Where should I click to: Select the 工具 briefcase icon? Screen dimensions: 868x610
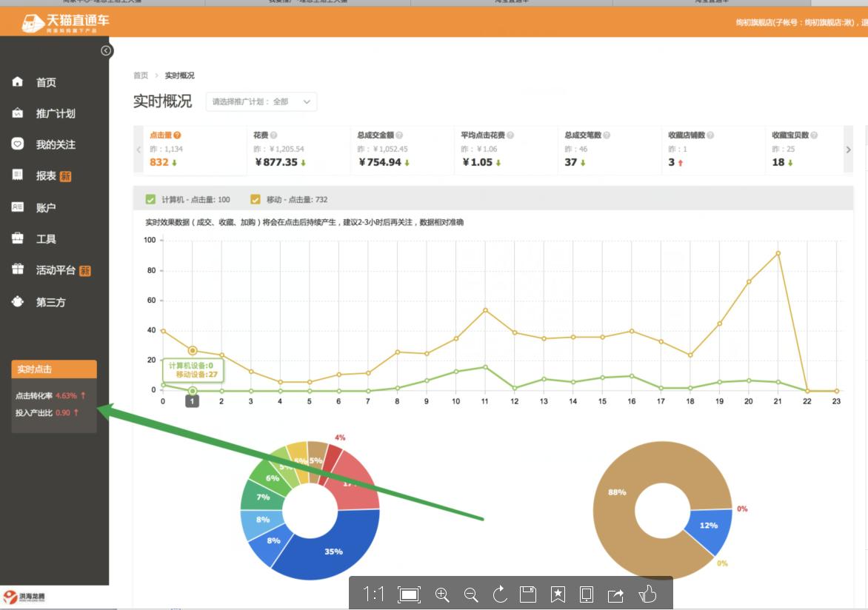18,238
